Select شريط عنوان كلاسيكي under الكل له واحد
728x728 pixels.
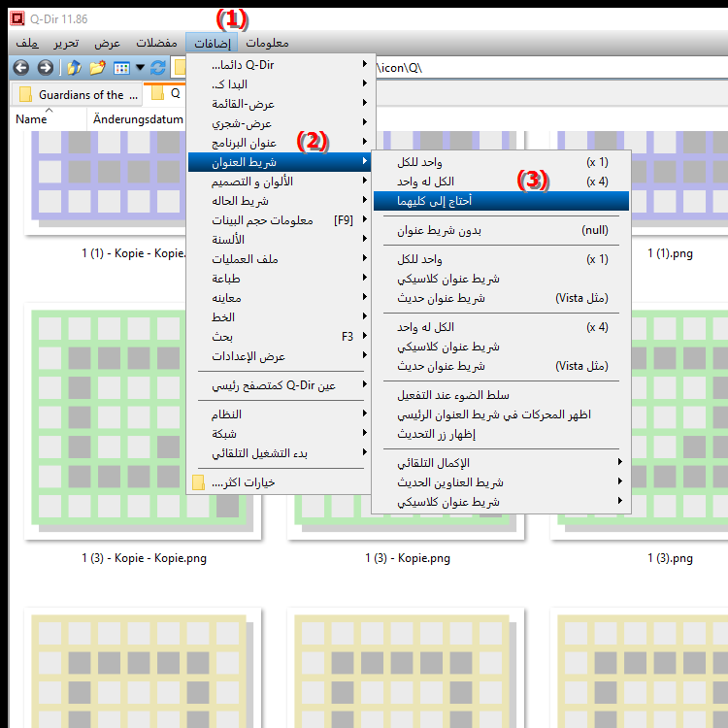502,347
